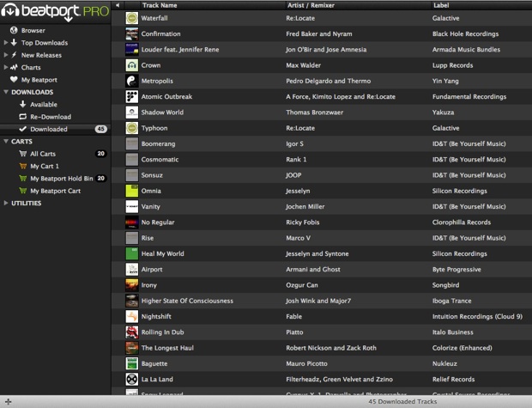Click artist Armani and Ghost
Viewport: 532px width, 408px height.
click(313, 270)
